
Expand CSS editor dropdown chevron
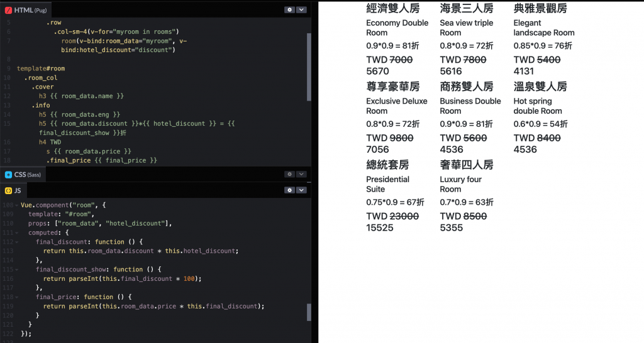pyautogui.click(x=301, y=175)
